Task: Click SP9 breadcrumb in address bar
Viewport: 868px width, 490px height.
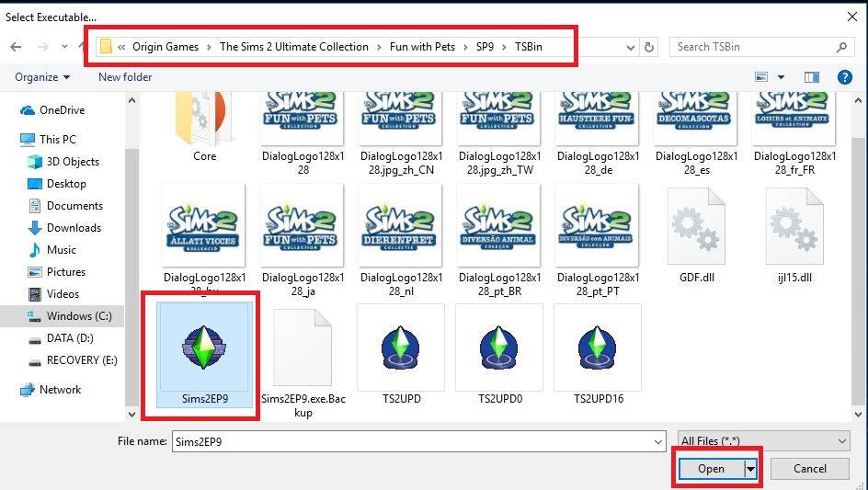Action: 485,47
